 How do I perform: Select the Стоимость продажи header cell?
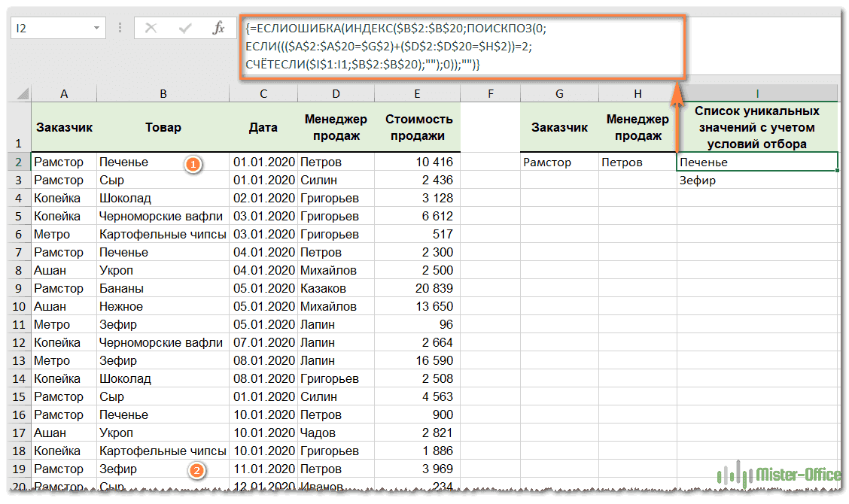coord(418,128)
